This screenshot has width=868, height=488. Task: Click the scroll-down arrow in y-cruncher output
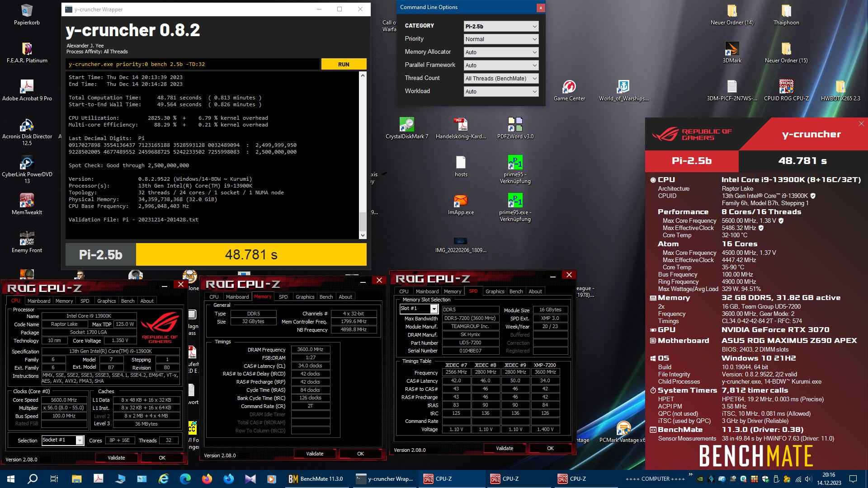point(363,235)
